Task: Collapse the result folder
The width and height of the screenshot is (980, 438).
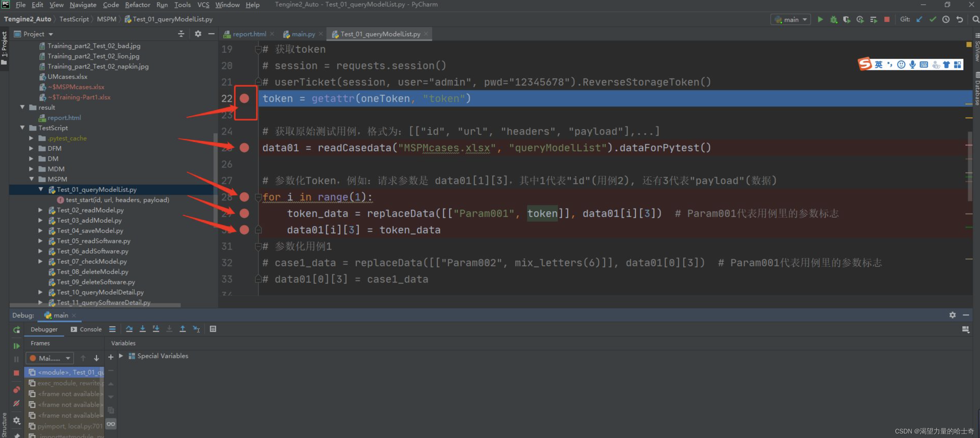Action: (x=23, y=107)
